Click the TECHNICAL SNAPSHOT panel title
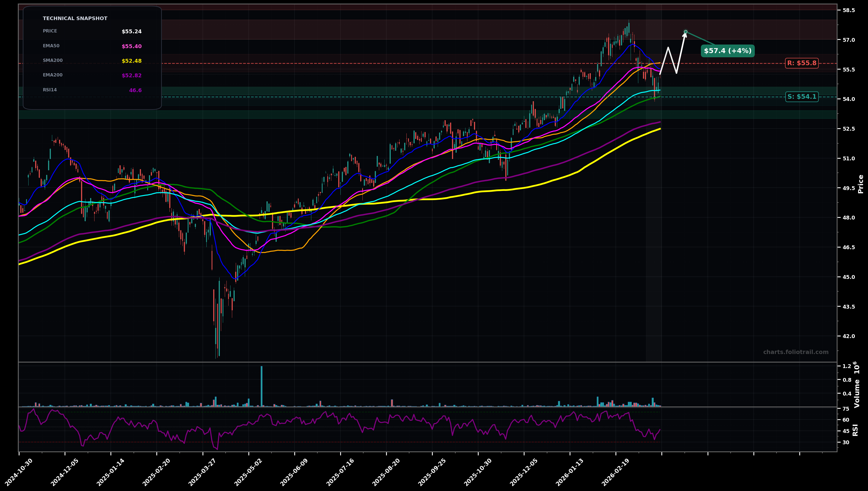The image size is (868, 491). [75, 18]
